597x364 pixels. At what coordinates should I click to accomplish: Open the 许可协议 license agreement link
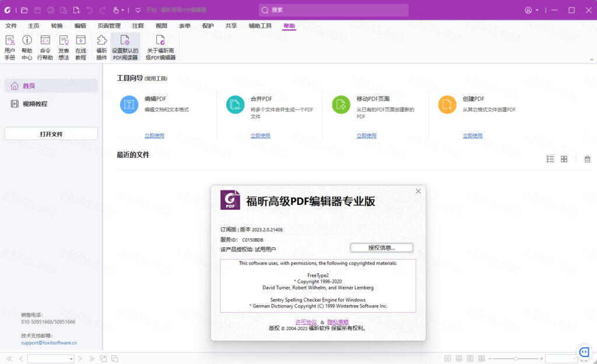click(306, 322)
